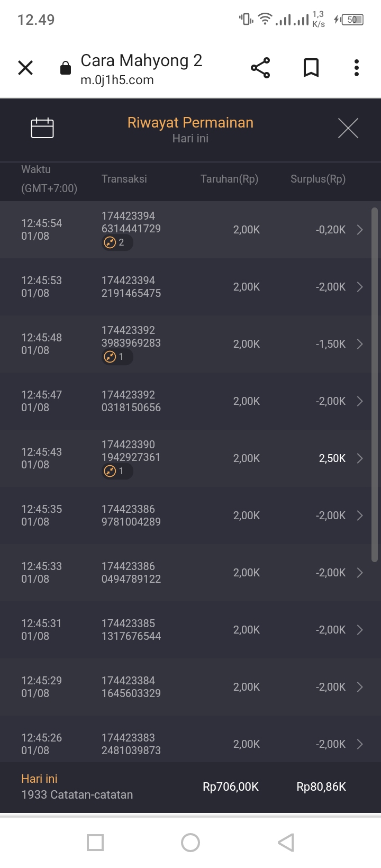Viewport: 381px width, 868px height.
Task: Open transaction 174423384 1645603329
Action: coord(131,687)
